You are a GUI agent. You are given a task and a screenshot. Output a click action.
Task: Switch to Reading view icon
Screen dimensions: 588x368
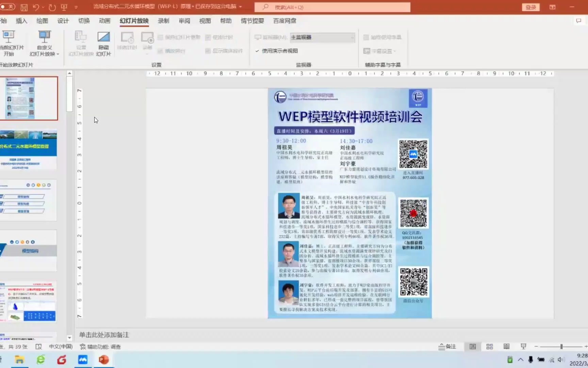coord(506,347)
